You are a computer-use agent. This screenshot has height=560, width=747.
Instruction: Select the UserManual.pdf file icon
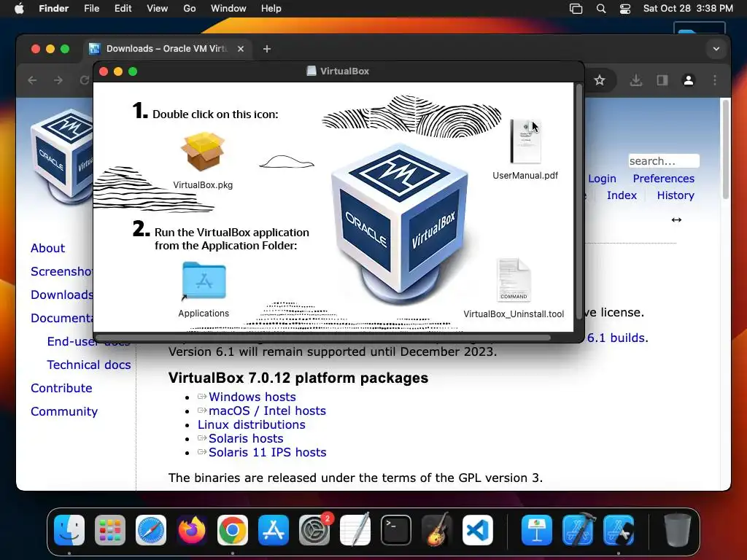(x=525, y=141)
